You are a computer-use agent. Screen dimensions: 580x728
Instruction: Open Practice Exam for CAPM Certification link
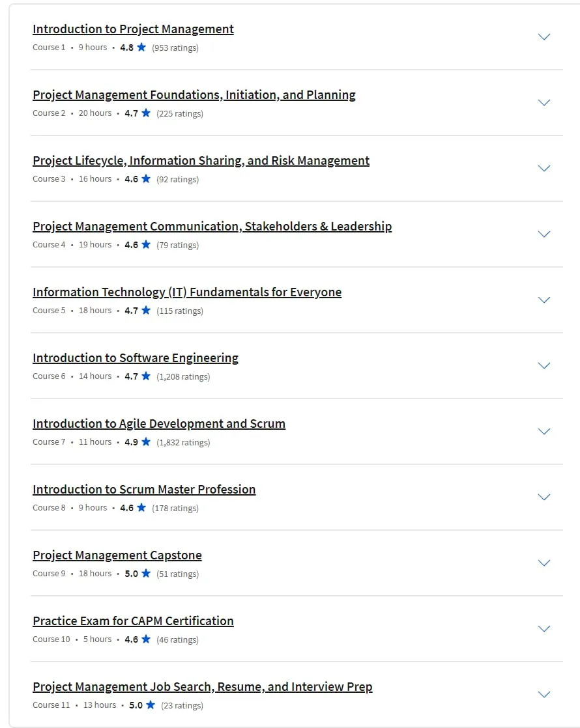coord(133,621)
